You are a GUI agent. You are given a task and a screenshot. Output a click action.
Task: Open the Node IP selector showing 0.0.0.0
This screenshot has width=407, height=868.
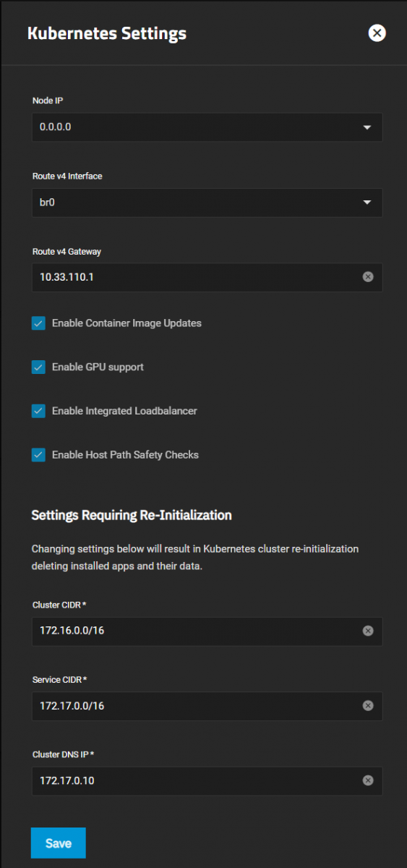pyautogui.click(x=207, y=127)
